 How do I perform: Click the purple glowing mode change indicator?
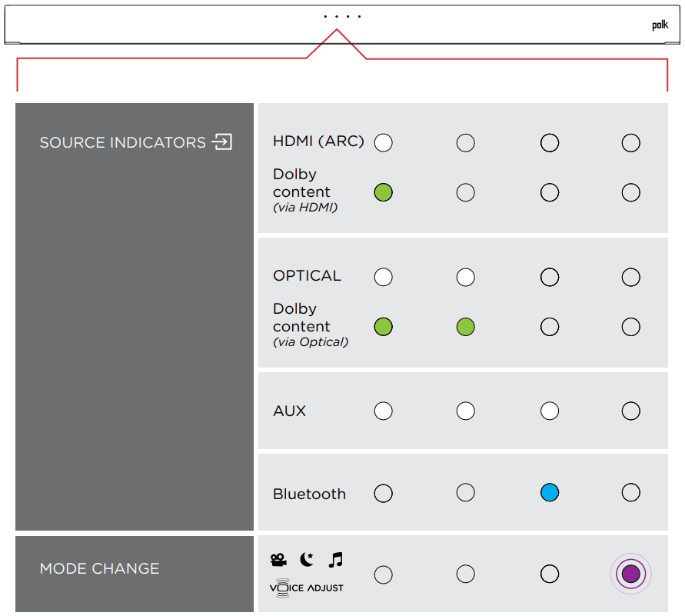tap(631, 574)
